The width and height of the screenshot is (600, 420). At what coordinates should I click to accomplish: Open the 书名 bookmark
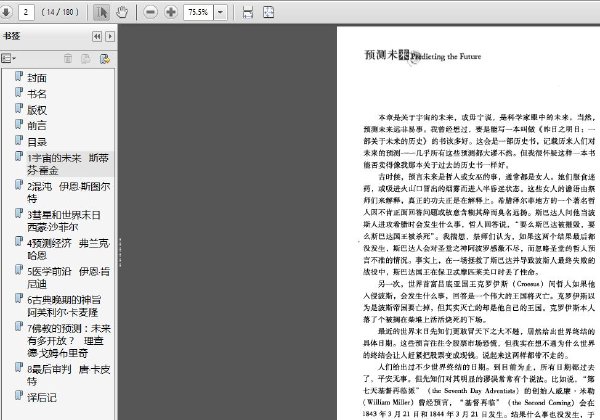(37, 94)
